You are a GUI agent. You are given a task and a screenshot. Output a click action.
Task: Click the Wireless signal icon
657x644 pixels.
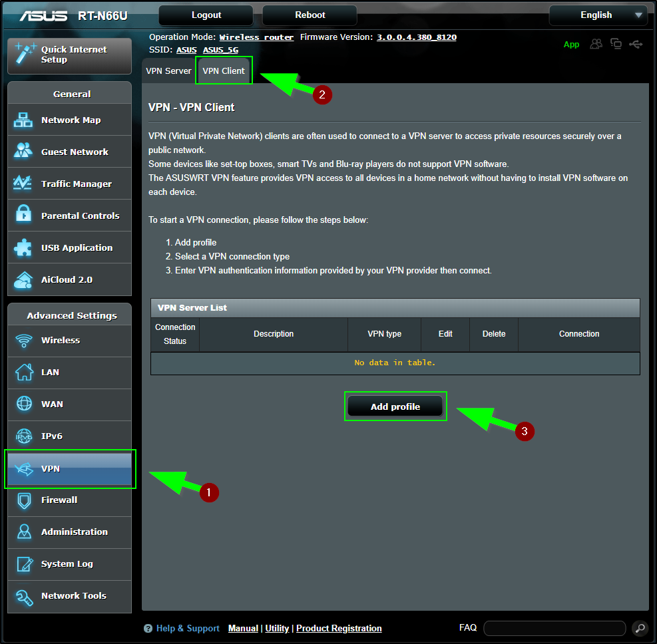pyautogui.click(x=24, y=341)
